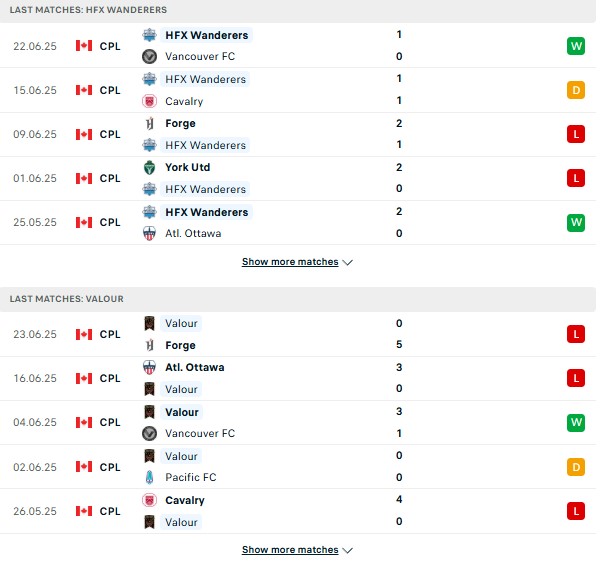Open the Cavalry team link in the 26.05.25 match
Viewport: 604px width, 568px height.
coord(185,500)
